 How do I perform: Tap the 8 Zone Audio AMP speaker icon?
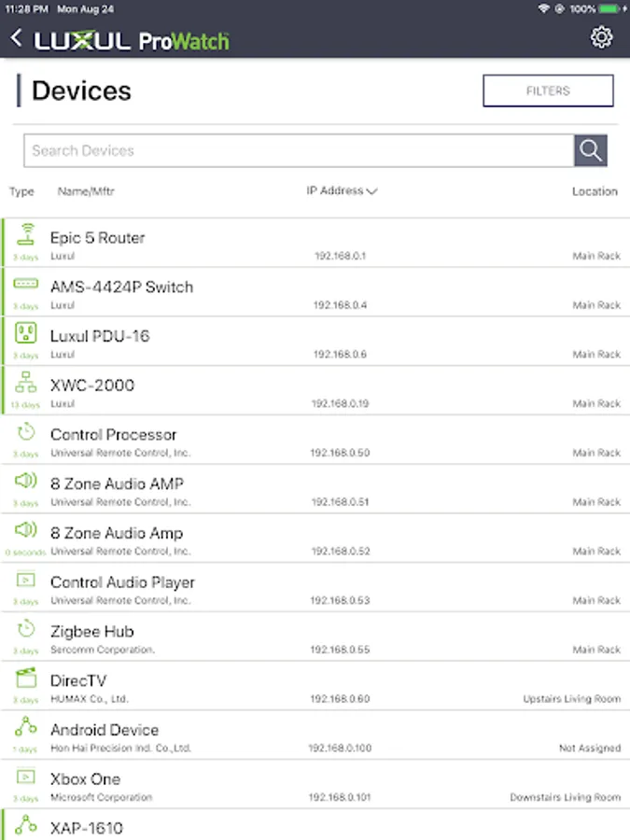coord(26,482)
